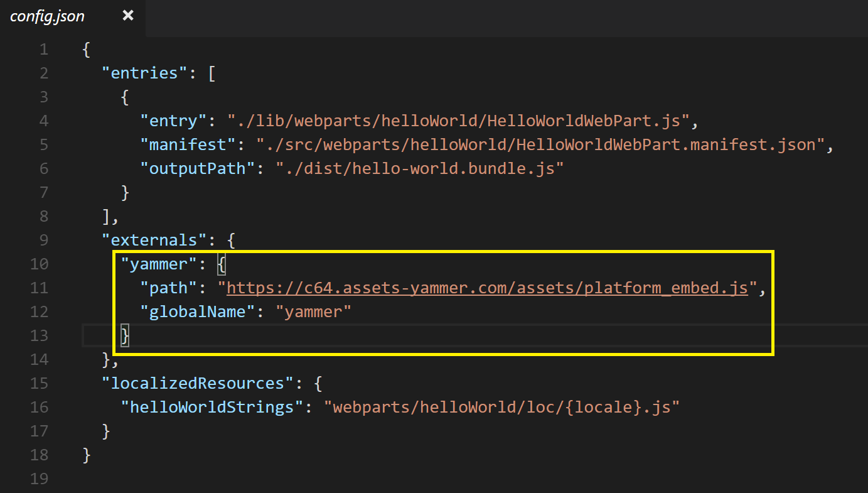
Task: Click the "path" key on line 11
Action: click(169, 288)
